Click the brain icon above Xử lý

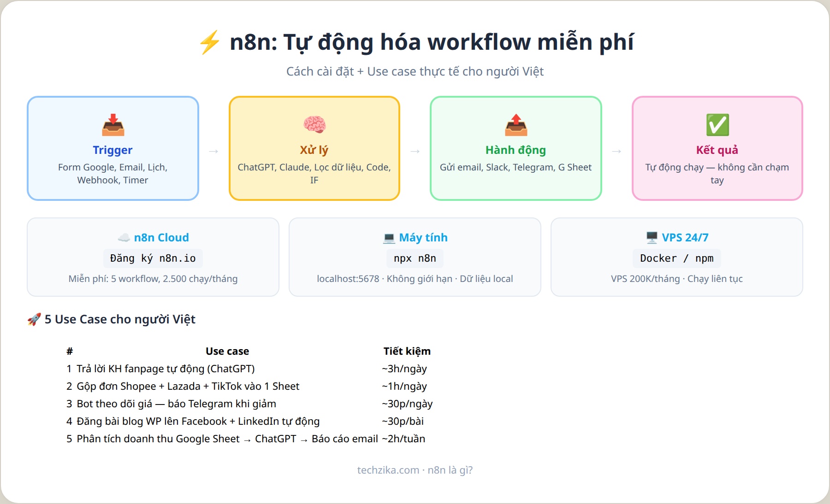coord(314,125)
